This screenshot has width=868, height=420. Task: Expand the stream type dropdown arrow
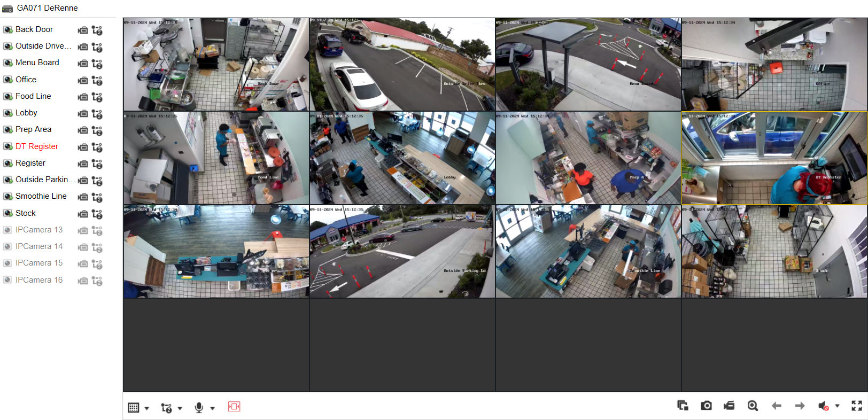pyautogui.click(x=180, y=409)
